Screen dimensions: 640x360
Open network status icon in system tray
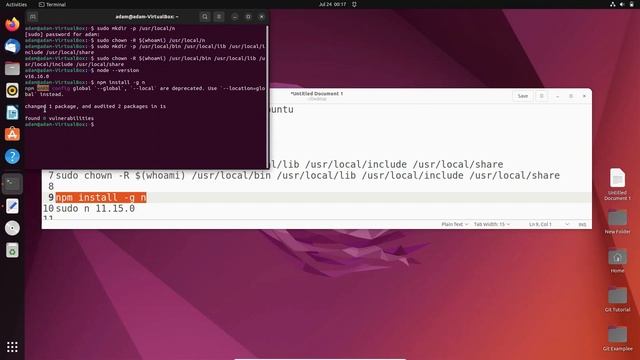(x=613, y=4)
